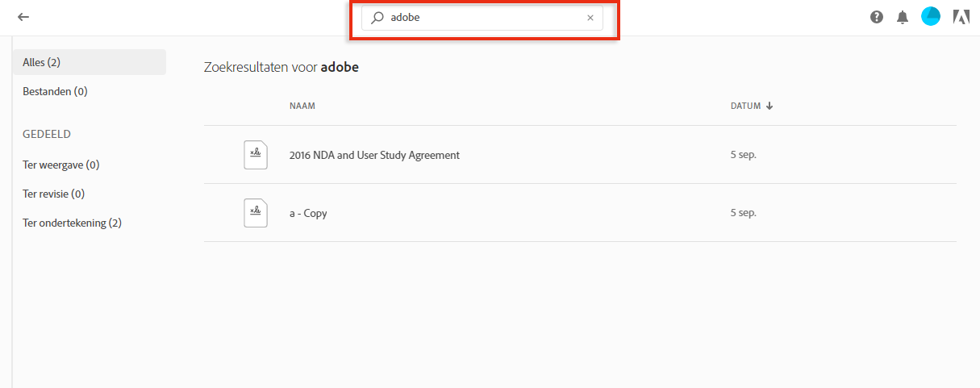Show Ter weergave (0) shared items
Screen dimensions: 980x388
pos(60,165)
